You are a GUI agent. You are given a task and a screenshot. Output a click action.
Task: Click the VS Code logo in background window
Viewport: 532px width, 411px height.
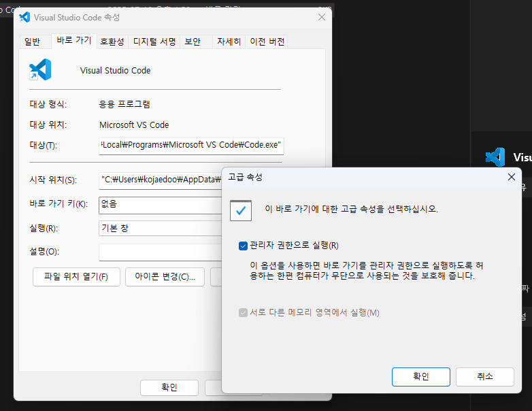point(495,157)
